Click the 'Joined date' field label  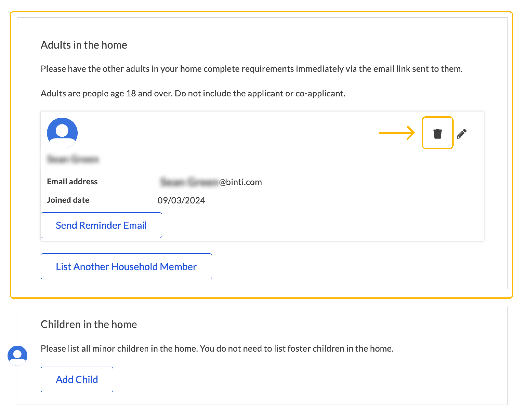coord(68,200)
